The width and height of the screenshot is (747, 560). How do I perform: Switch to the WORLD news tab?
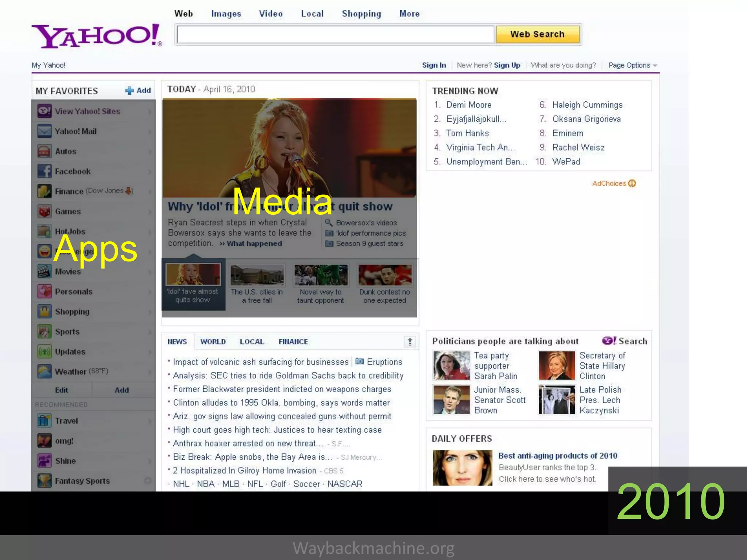pyautogui.click(x=213, y=342)
